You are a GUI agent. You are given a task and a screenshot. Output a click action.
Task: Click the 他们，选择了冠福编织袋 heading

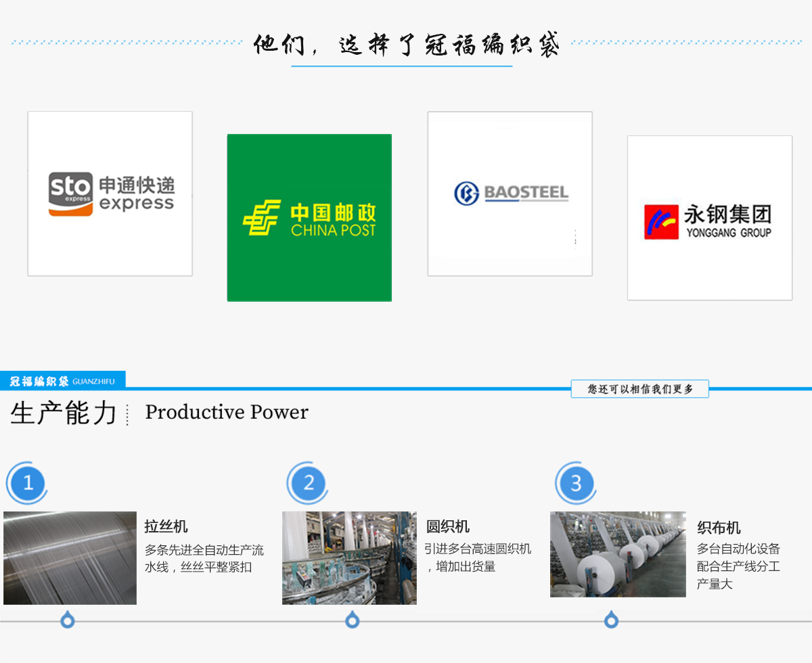coord(407,45)
